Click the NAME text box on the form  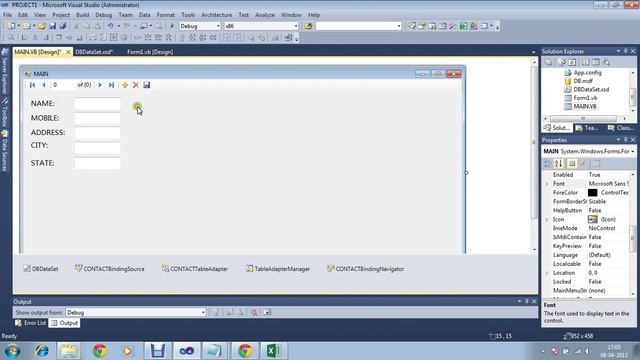click(98, 104)
